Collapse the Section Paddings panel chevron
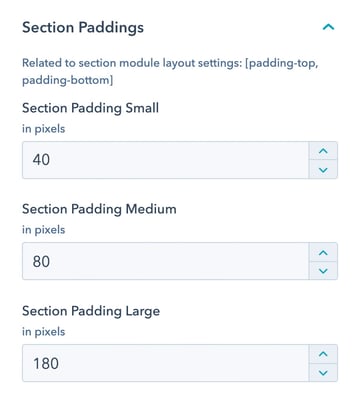The width and height of the screenshot is (360, 405). [328, 27]
